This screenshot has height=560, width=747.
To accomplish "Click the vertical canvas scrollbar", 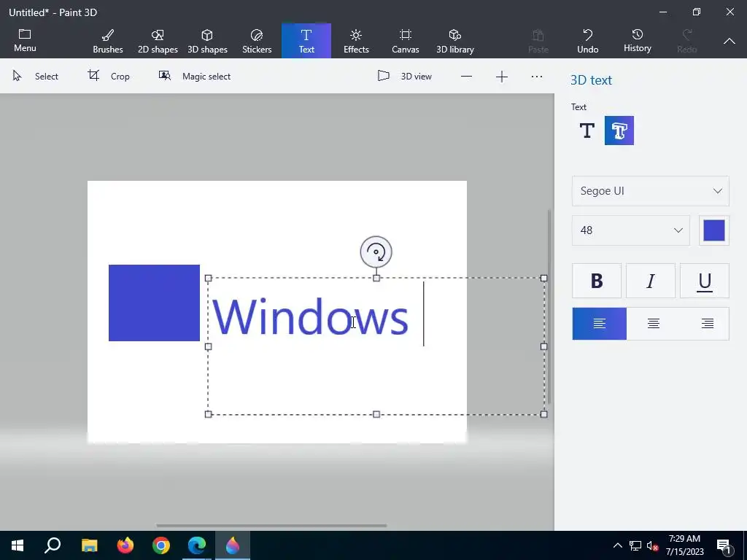I will (549, 306).
